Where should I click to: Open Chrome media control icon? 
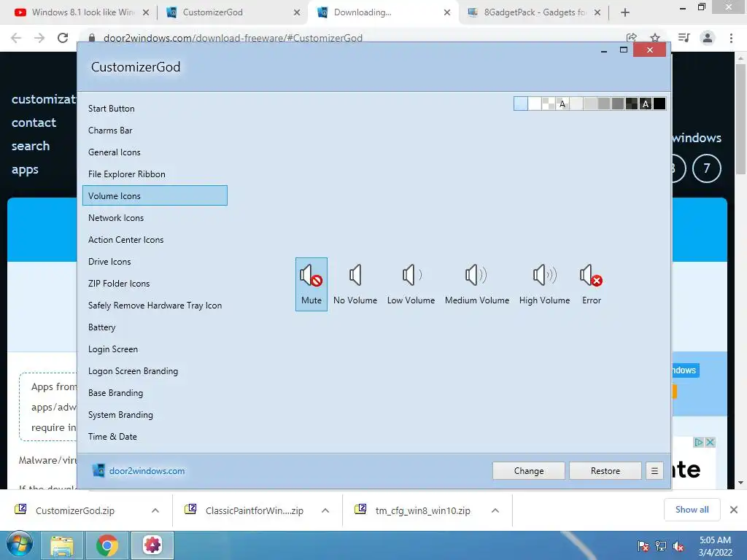(x=684, y=38)
